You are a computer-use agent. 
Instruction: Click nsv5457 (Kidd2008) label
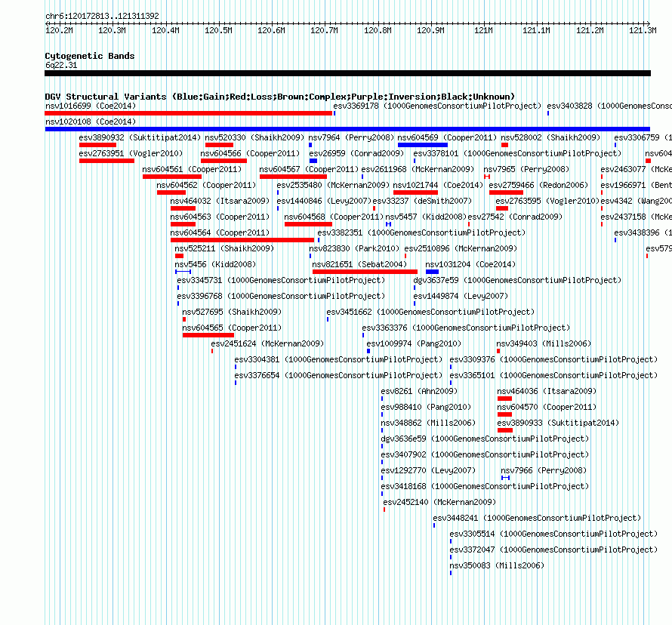pos(426,217)
